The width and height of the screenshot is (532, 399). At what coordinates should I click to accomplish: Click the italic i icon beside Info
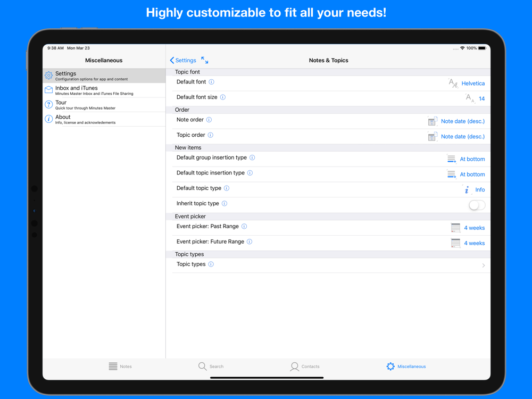[467, 190]
